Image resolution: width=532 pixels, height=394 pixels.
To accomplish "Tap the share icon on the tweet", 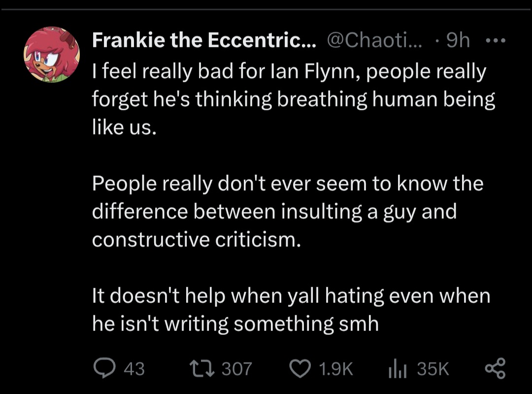I will coord(496,368).
